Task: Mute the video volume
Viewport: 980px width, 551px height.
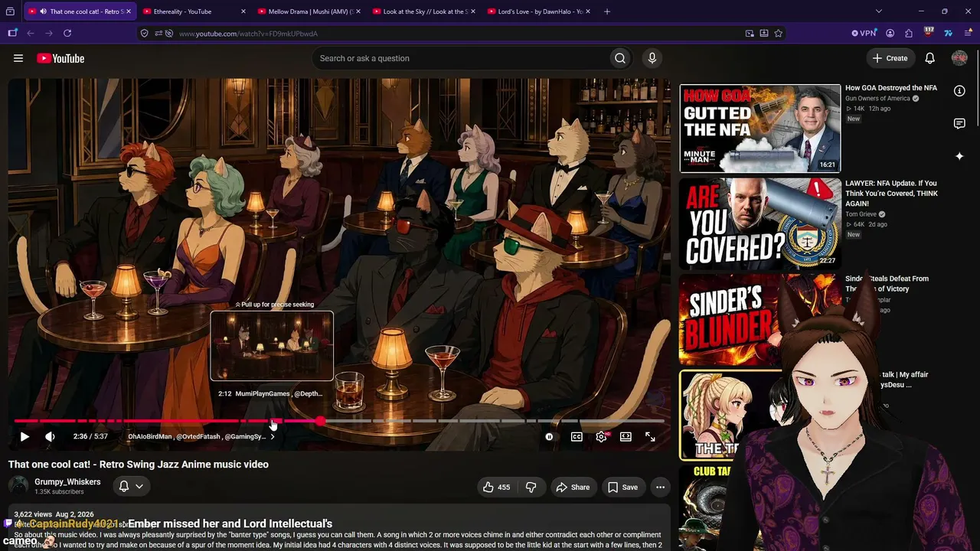Action: click(x=50, y=436)
